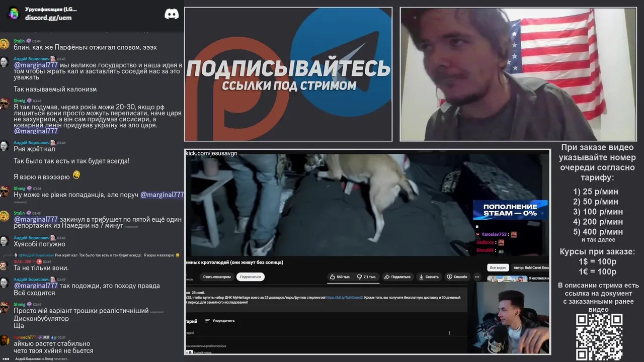Click the @marginal777 mention ending Shmig's 03:46 message
This screenshot has width=644, height=362.
point(36,131)
